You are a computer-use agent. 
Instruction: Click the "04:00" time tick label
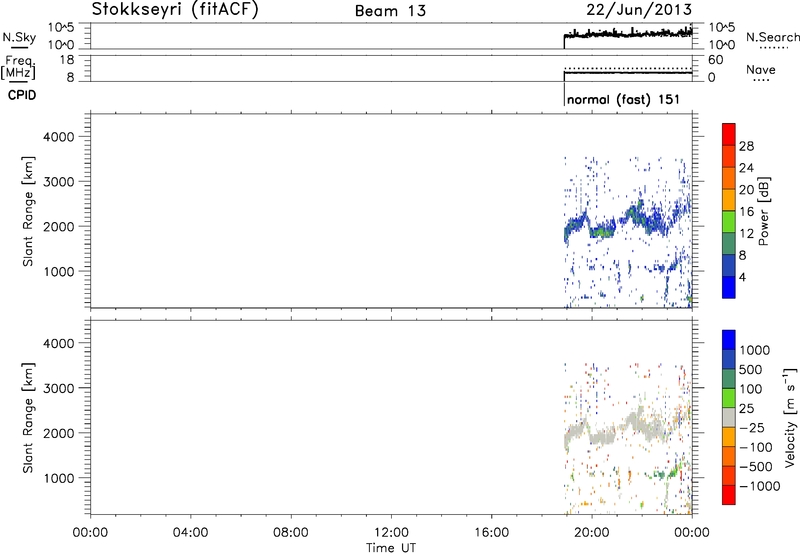[190, 533]
